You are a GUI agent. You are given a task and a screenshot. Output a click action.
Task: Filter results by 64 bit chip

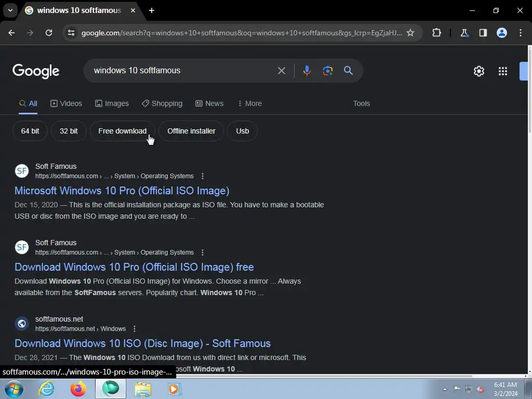pyautogui.click(x=30, y=131)
